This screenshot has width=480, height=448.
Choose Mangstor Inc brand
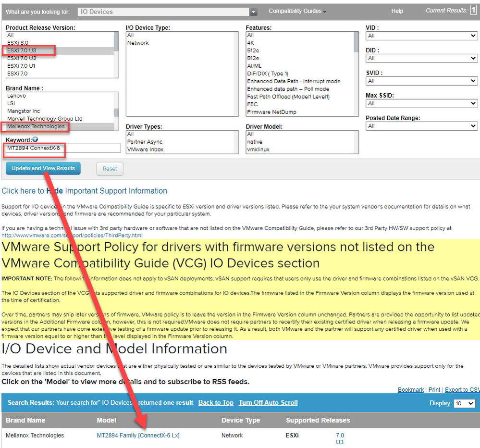pos(60,111)
